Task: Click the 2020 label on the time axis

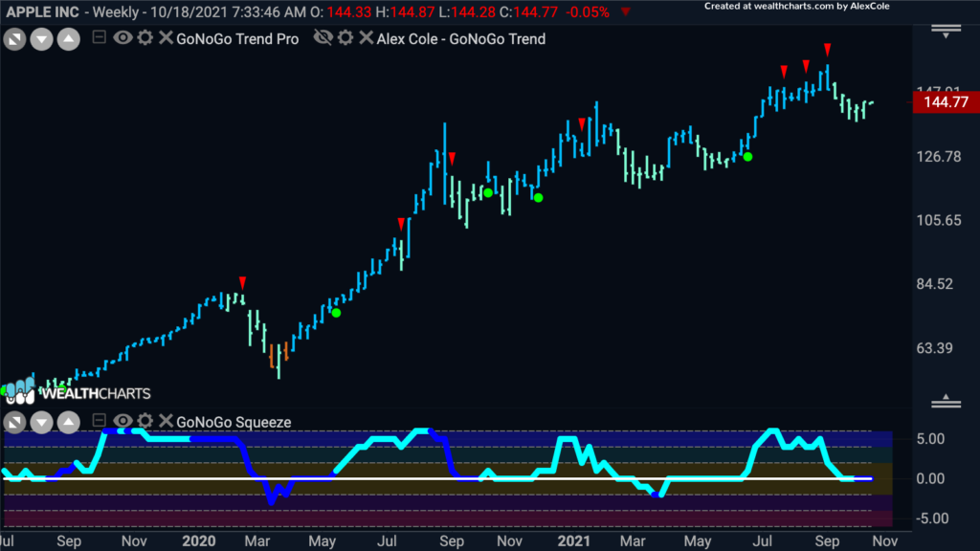Action: 199,540
